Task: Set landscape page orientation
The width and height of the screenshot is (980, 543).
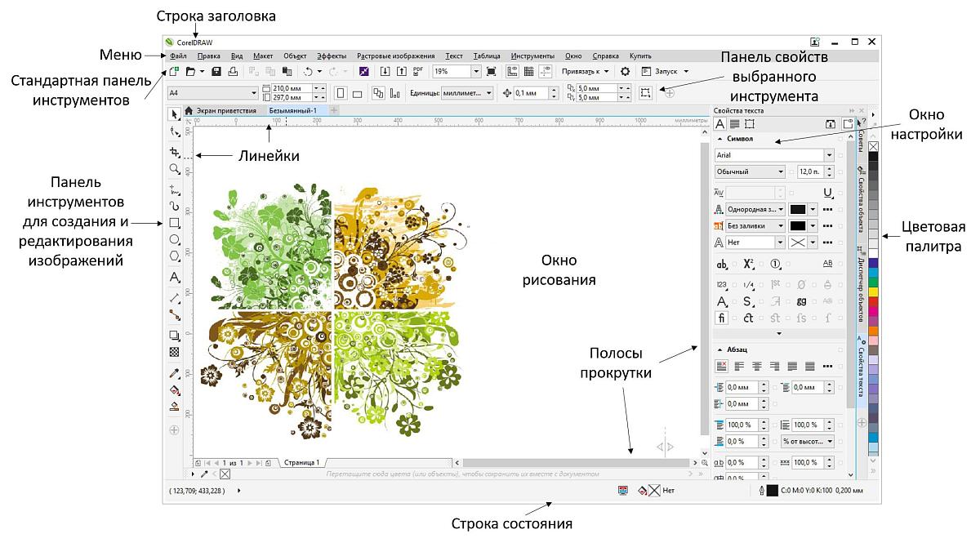Action: point(357,93)
